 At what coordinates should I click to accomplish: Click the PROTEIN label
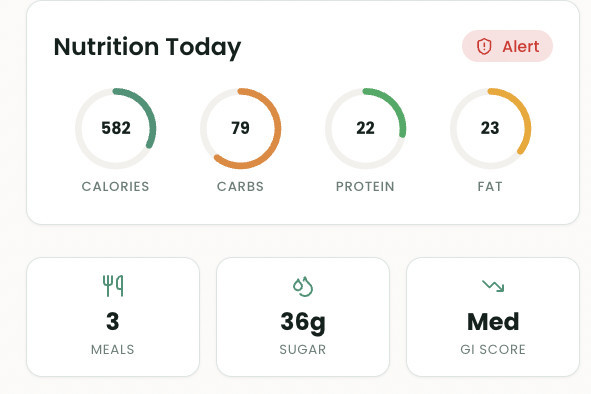pos(365,186)
